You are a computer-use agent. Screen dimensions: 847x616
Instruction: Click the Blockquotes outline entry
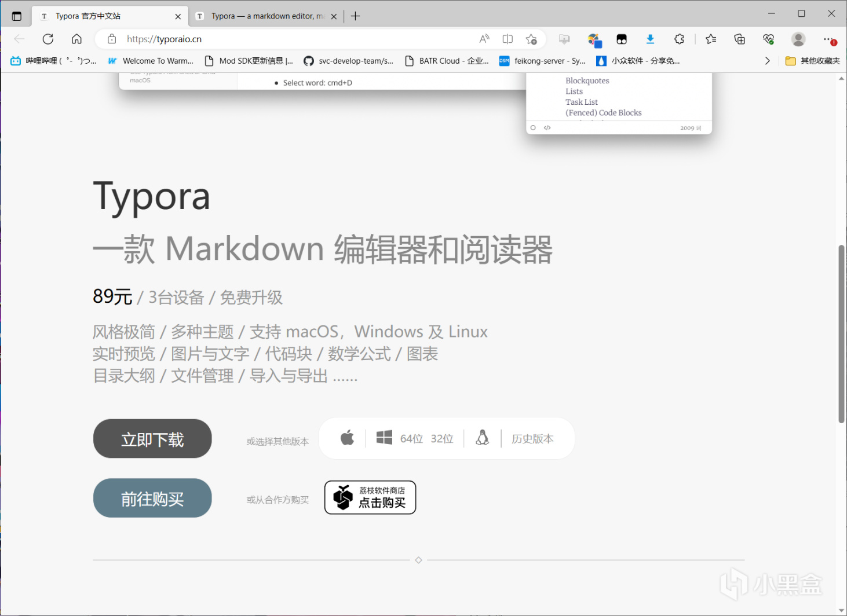coord(587,80)
